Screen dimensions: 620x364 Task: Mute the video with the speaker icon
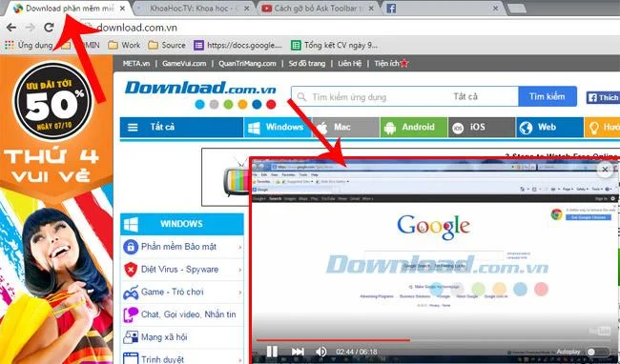321,352
